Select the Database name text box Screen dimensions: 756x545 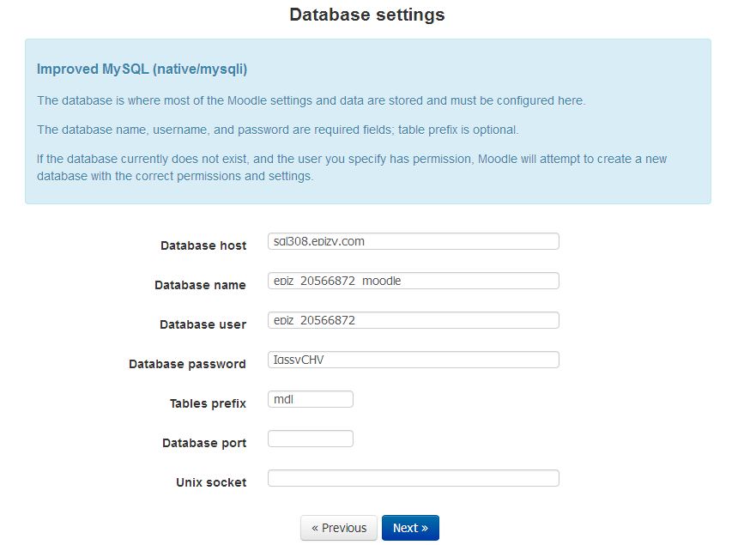414,281
